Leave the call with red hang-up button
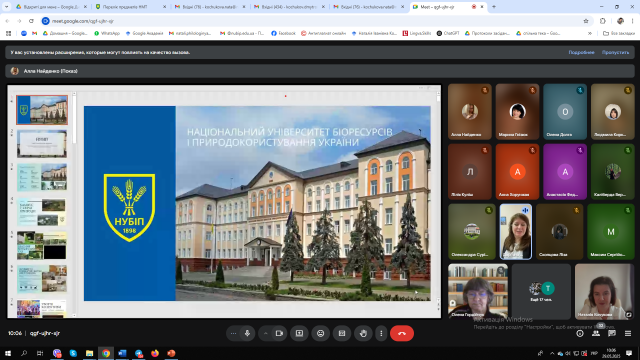This screenshot has width=640, height=360. pyautogui.click(x=402, y=333)
